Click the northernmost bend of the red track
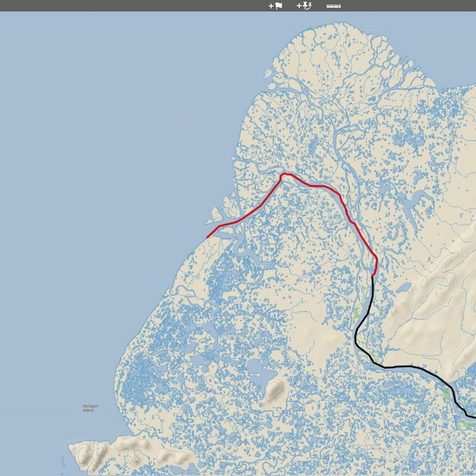Screen dimensions: 476x476 [x=284, y=174]
